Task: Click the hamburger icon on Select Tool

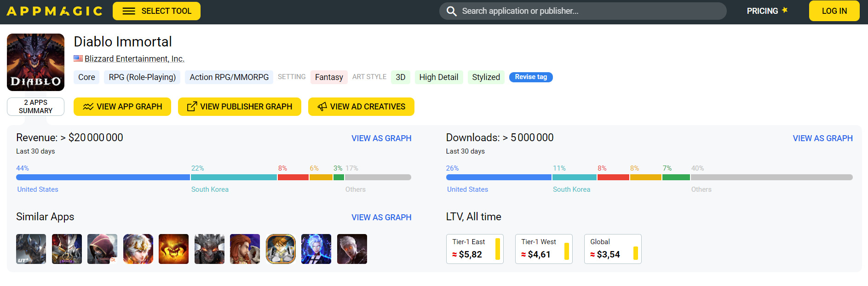Action: 129,11
